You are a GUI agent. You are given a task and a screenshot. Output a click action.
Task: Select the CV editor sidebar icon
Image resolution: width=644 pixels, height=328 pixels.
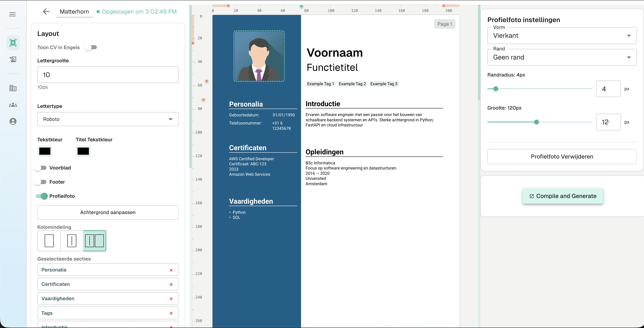[x=13, y=43]
